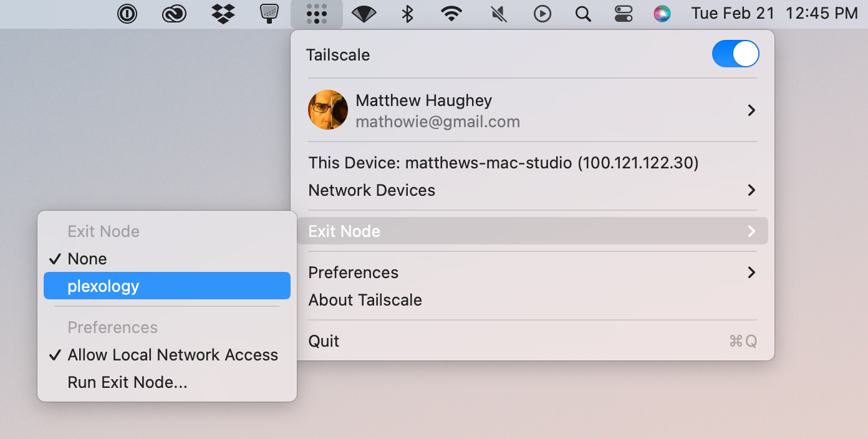Click the Tailscale title label in menu
Screen dimensions: 868x439
point(338,55)
